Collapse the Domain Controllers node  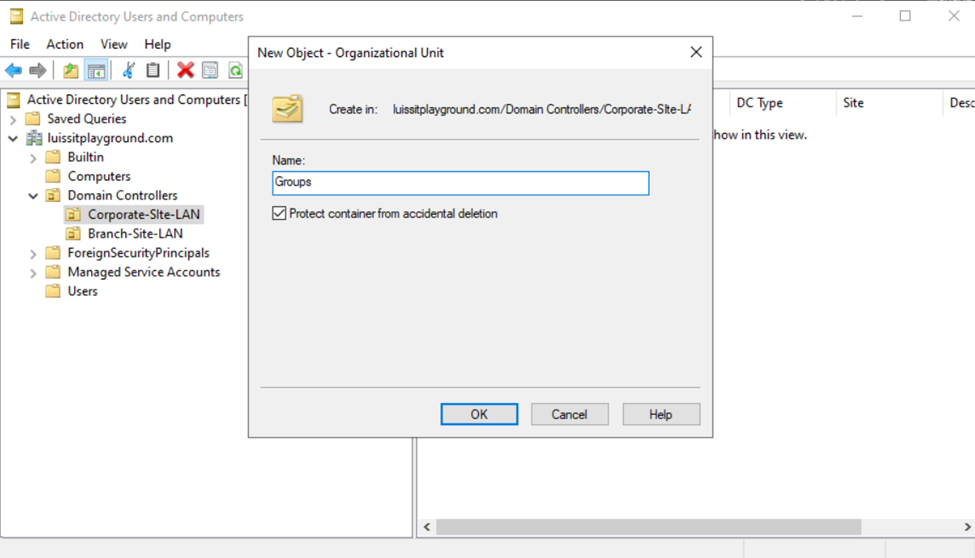click(33, 196)
